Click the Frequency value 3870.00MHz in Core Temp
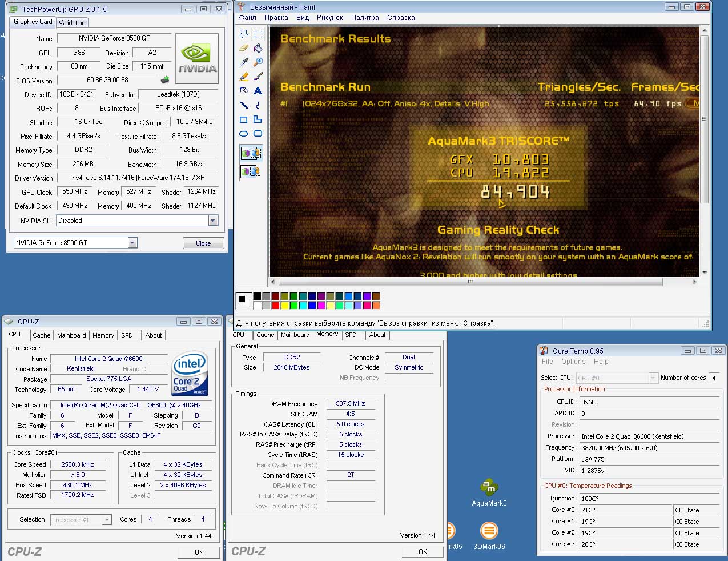Screen dimensions: 728x561 pyautogui.click(x=649, y=447)
